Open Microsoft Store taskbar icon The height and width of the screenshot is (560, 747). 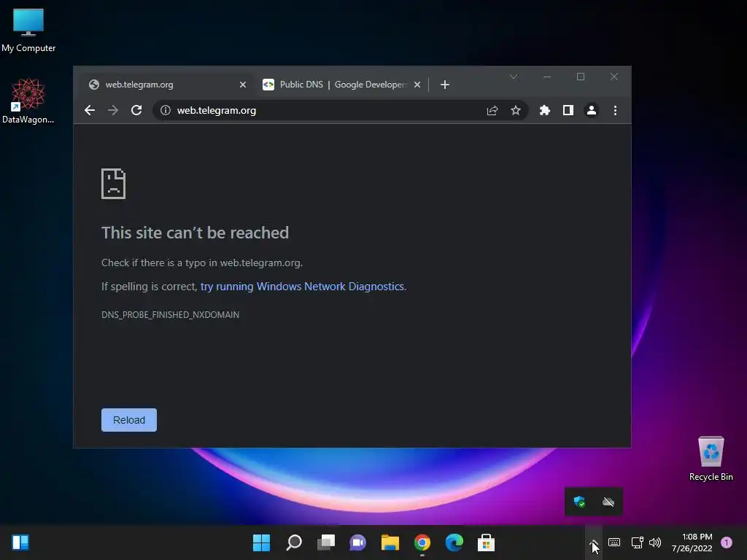click(x=486, y=542)
